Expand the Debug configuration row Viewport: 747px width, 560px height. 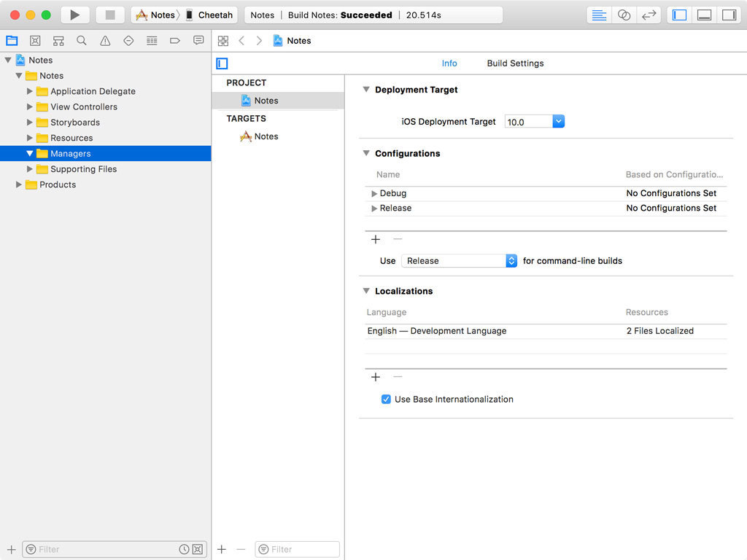tap(374, 194)
